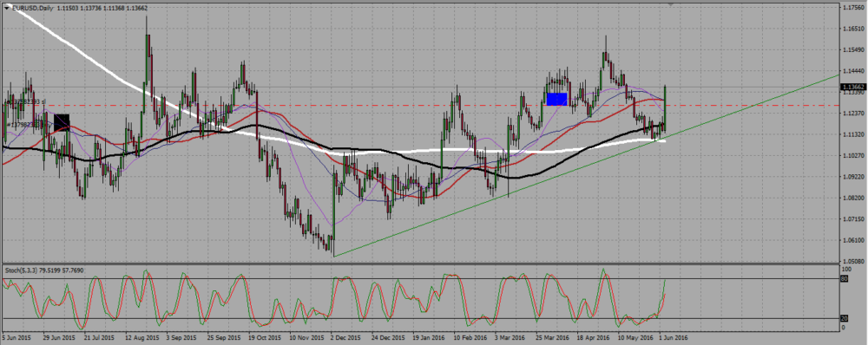Select the red dashed horizontal stop-loss line
The width and height of the screenshot is (868, 345).
click(x=421, y=105)
